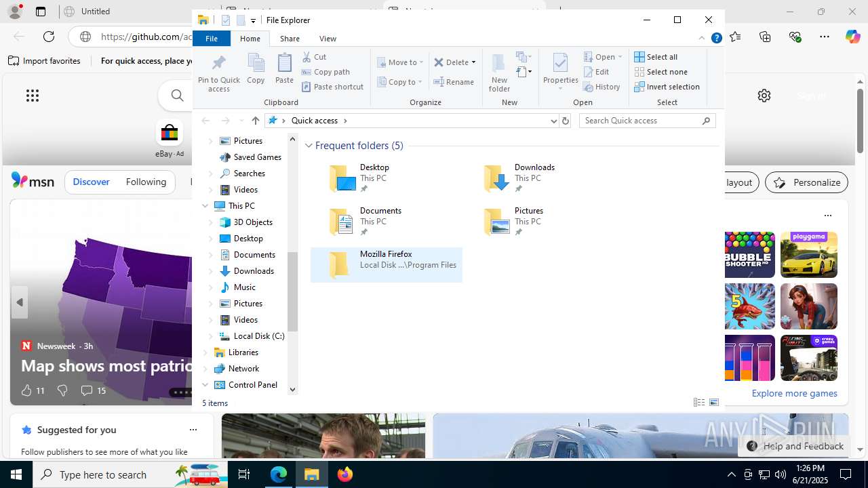Viewport: 868px width, 488px height.
Task: Open Windows Start menu
Action: click(x=16, y=474)
